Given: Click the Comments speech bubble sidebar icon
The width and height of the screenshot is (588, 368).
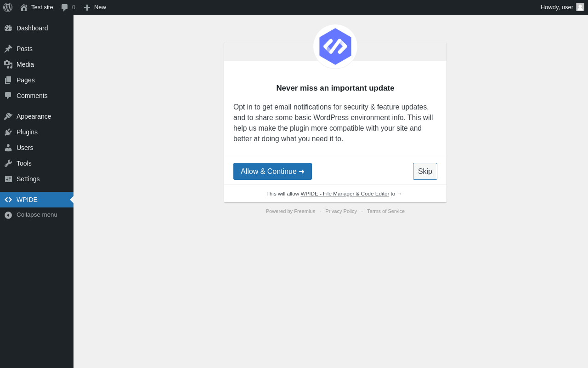Looking at the screenshot, I should point(8,96).
